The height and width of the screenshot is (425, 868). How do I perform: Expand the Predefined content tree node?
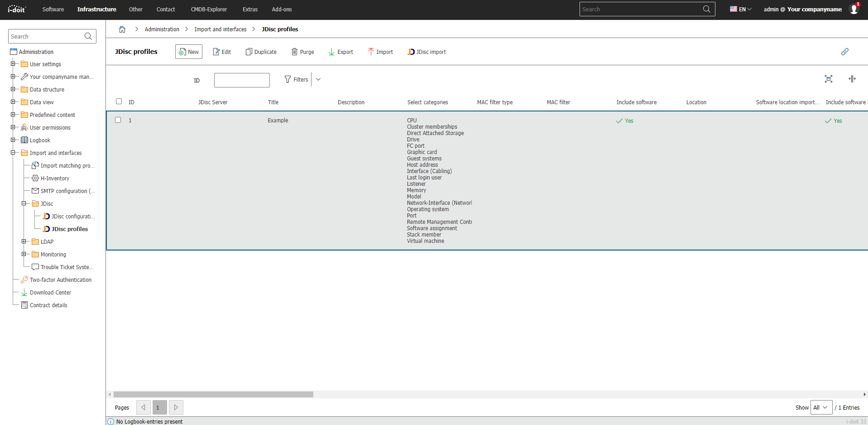click(13, 115)
